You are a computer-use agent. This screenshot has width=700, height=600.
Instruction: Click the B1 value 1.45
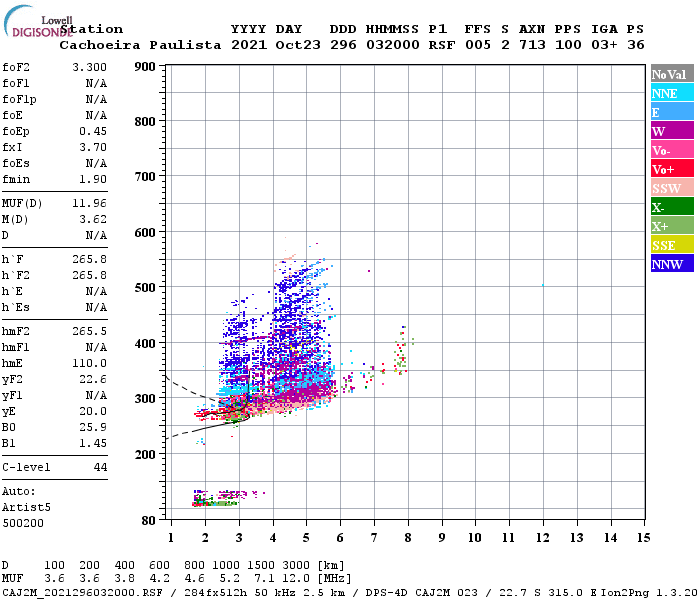(x=93, y=443)
